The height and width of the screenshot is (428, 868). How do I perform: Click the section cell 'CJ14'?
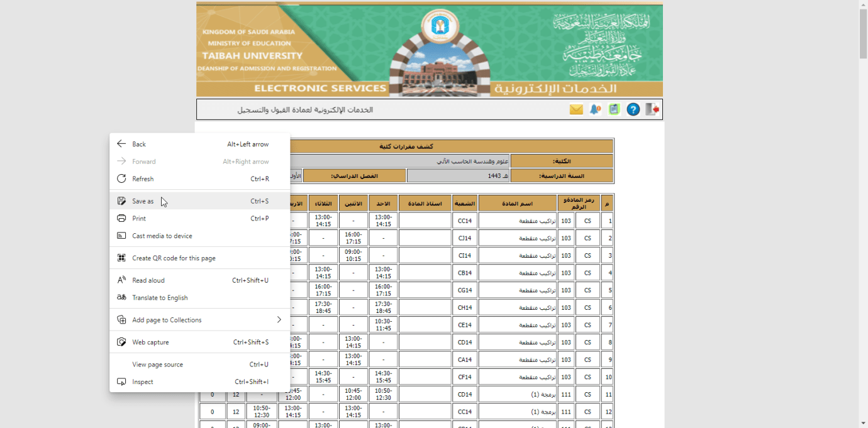tap(465, 238)
